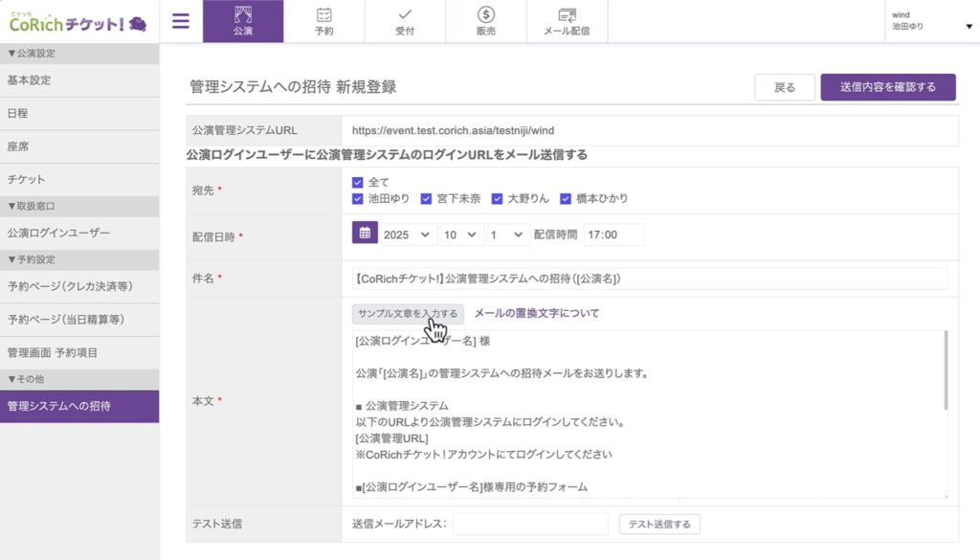The image size is (980, 560).
Task: Click the 本文 text area scrollbar
Action: coord(946,369)
